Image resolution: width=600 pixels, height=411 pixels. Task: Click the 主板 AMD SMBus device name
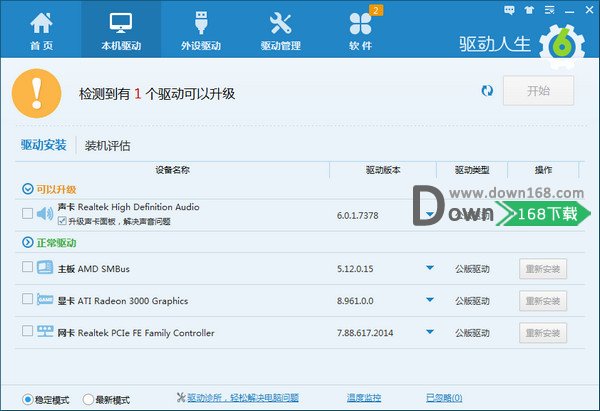click(94, 269)
